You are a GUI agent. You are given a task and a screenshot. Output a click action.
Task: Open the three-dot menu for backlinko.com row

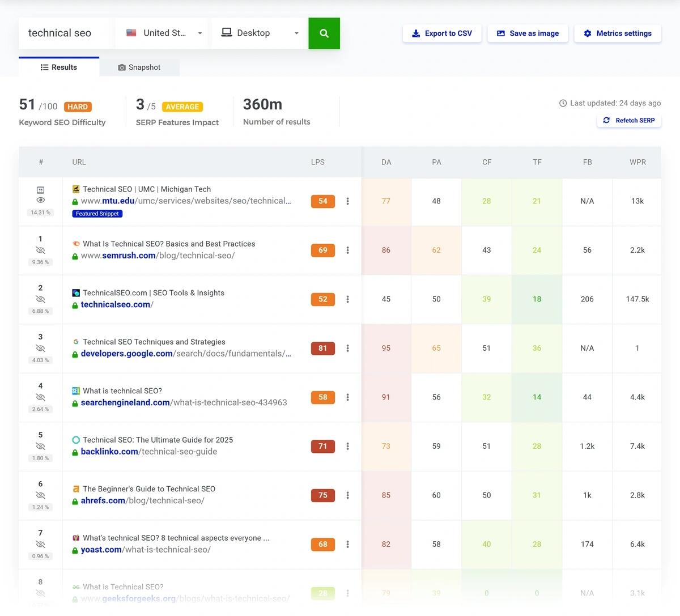(x=347, y=446)
